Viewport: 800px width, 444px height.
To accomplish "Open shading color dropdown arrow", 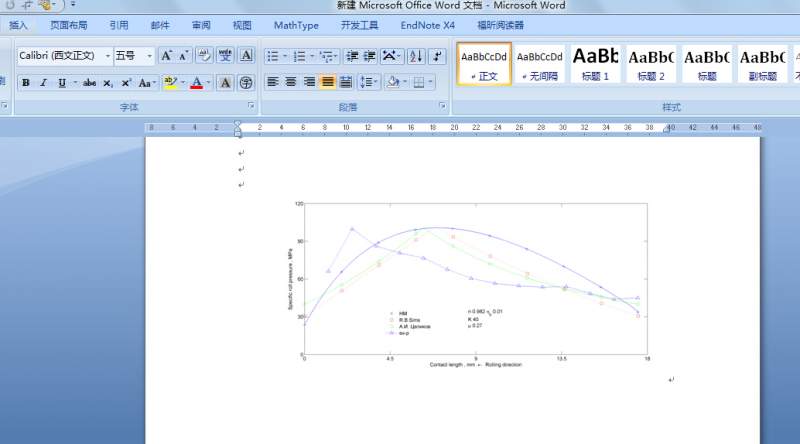I will 405,82.
